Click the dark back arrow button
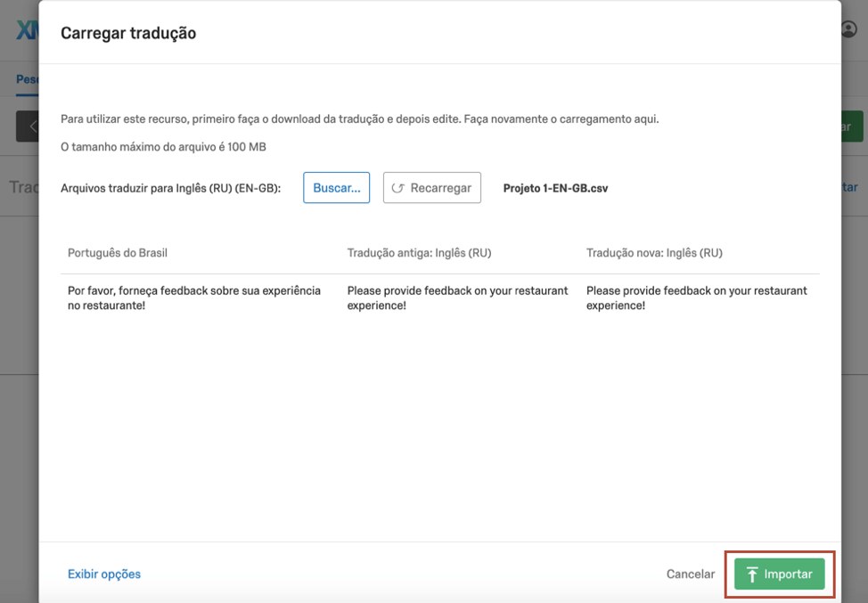 pyautogui.click(x=28, y=126)
